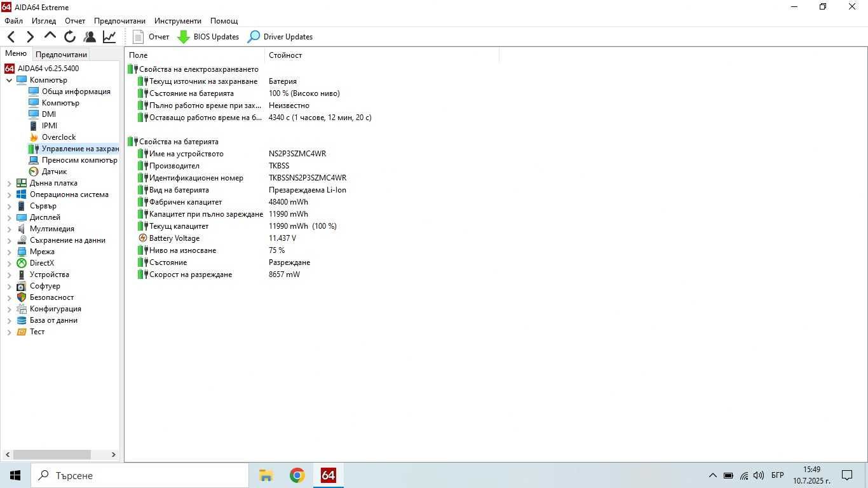Open BIOS Updates from the toolbar
This screenshot has width=868, height=488.
pyautogui.click(x=208, y=37)
